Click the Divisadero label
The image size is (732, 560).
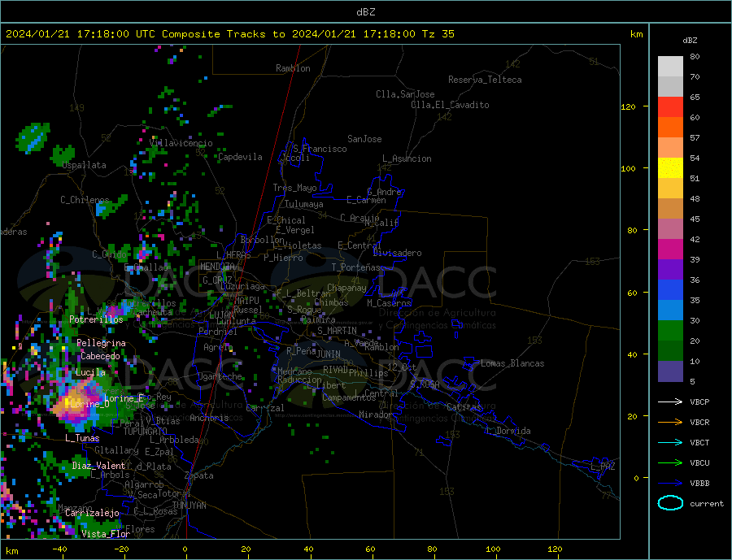click(x=397, y=253)
